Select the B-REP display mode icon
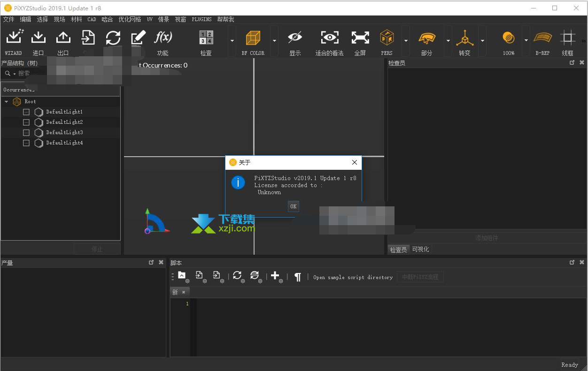This screenshot has height=371, width=588. pyautogui.click(x=542, y=38)
